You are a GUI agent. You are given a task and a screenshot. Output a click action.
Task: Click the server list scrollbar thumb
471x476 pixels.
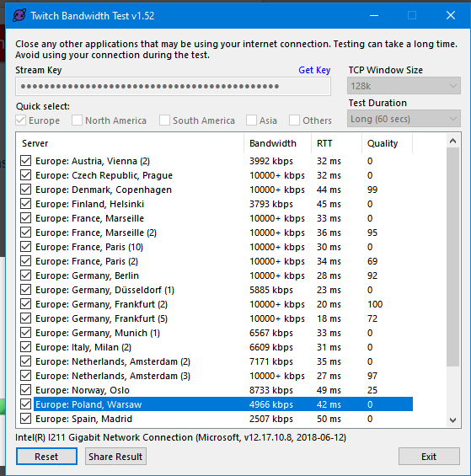tap(452, 257)
